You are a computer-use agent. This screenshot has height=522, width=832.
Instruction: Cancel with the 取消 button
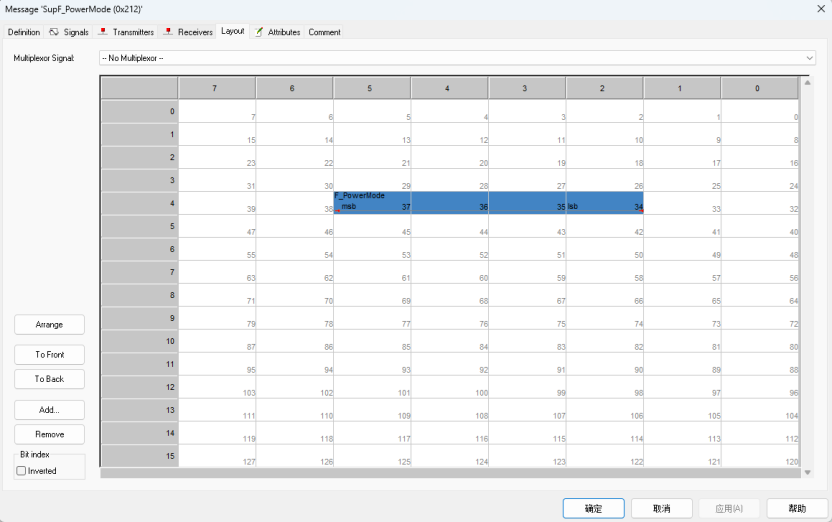pyautogui.click(x=662, y=508)
